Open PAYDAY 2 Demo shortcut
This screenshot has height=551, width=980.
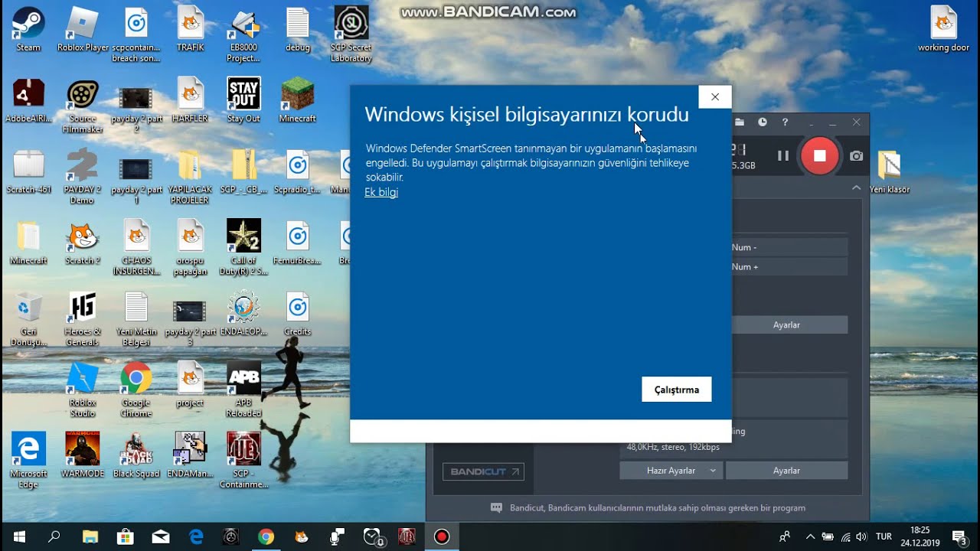click(83, 178)
